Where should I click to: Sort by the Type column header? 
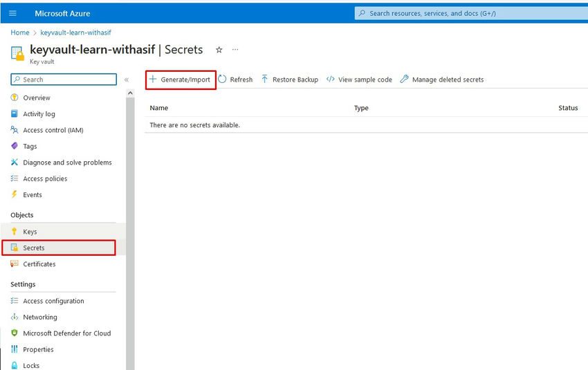click(361, 108)
